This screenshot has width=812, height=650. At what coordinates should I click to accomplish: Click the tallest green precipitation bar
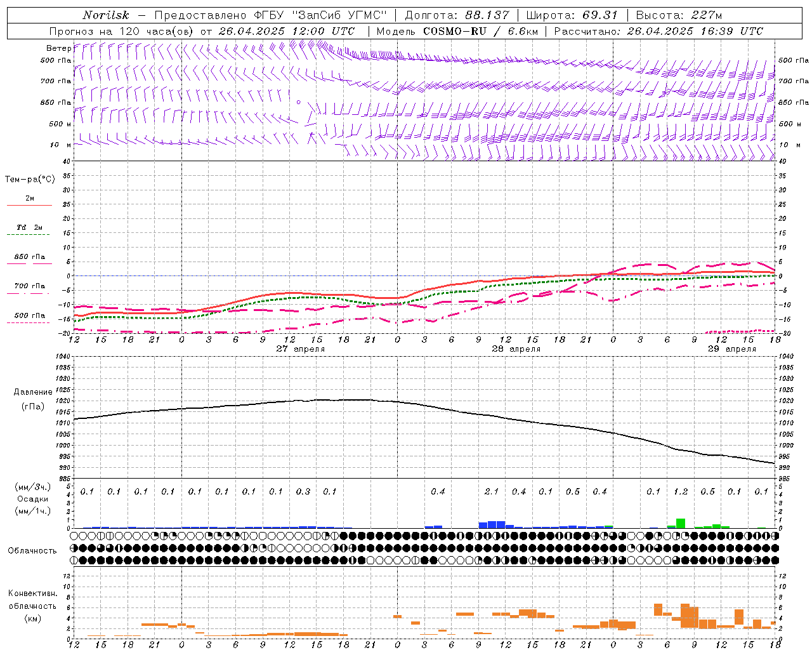(681, 524)
